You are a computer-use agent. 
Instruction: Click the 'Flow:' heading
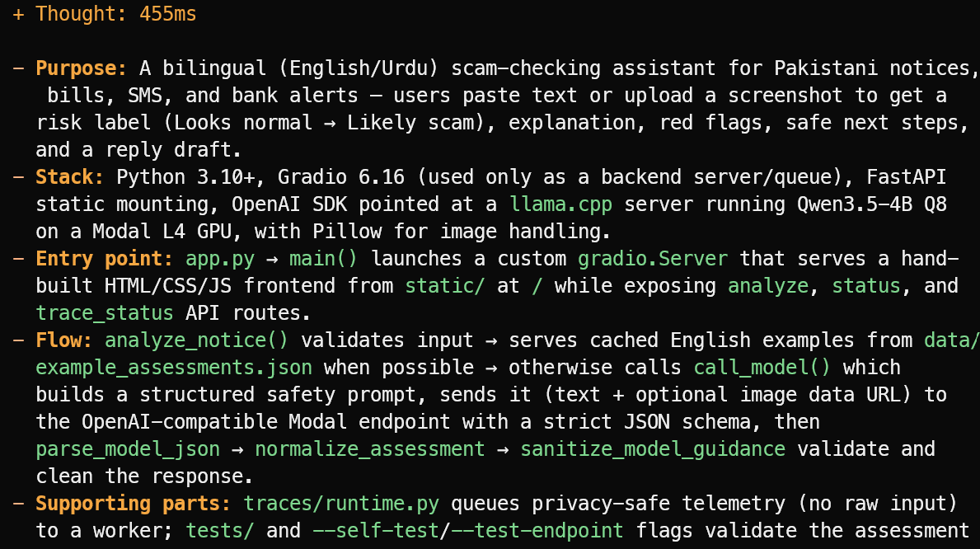pyautogui.click(x=63, y=340)
